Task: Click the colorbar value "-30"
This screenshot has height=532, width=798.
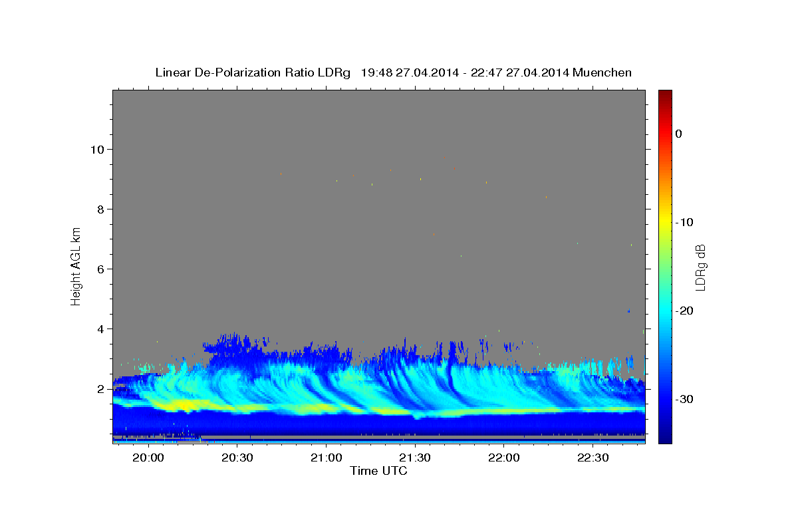Action: coord(684,399)
